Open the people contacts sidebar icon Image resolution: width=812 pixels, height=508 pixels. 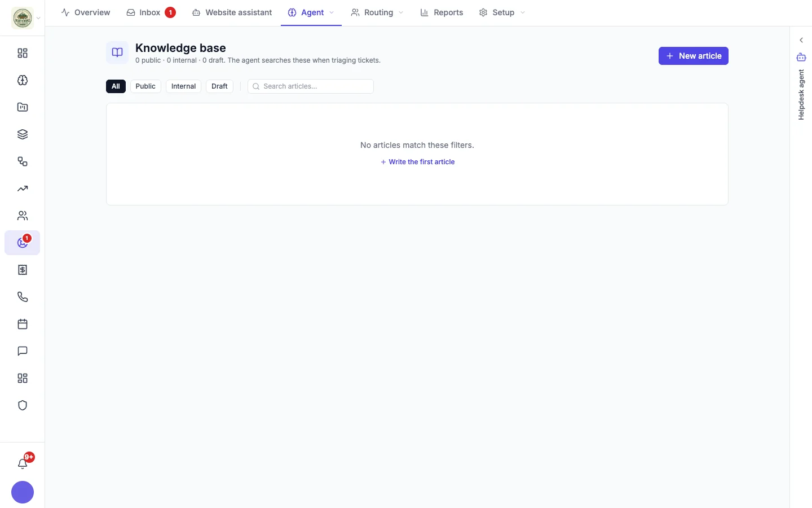click(x=23, y=216)
